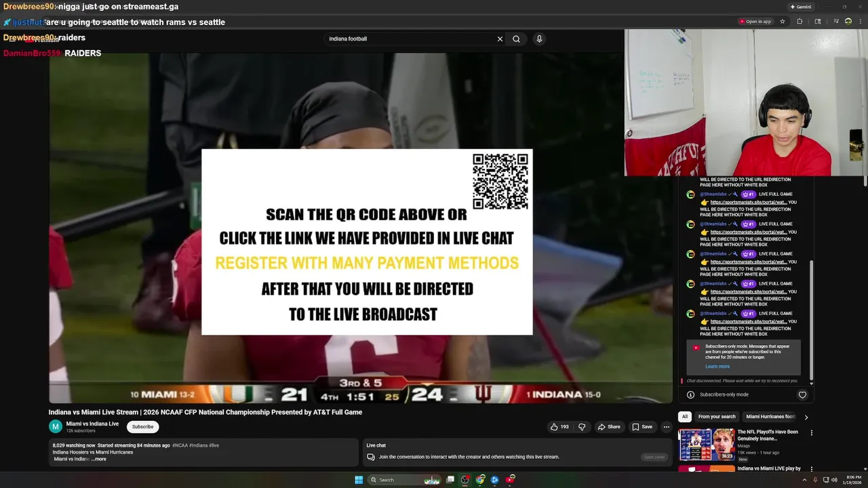Click the info icon beside Subscribers-only mode
Screen dimensions: 868x488
690,394
